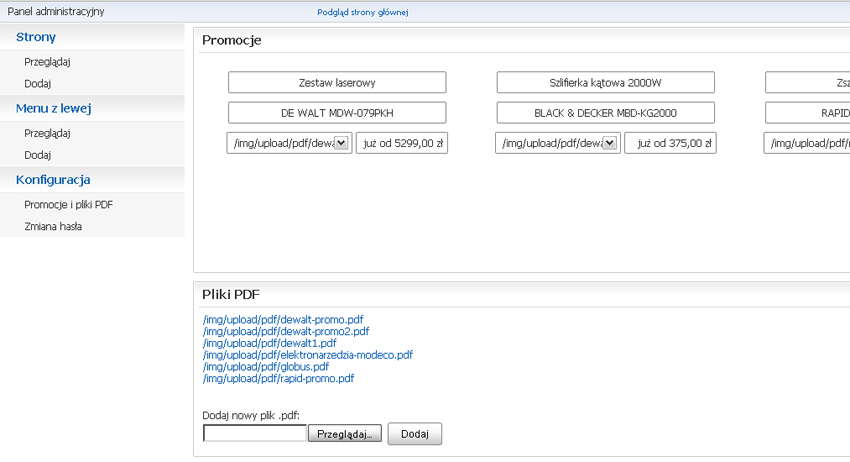Edit the Szlifierka kątowa 2000W name field

click(606, 82)
